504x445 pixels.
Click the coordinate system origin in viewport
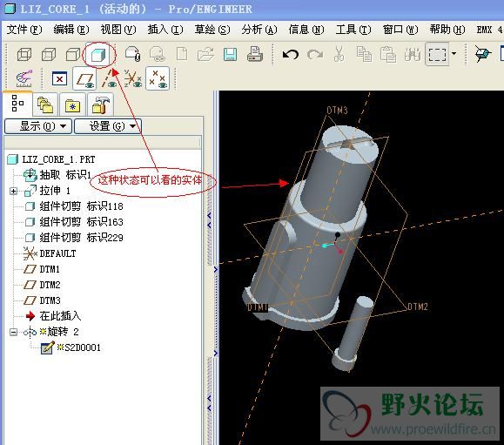point(336,243)
